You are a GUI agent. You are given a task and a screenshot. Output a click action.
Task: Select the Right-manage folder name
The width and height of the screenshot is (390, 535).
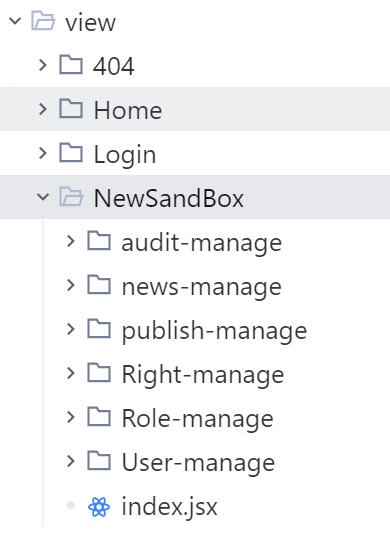pyautogui.click(x=203, y=376)
